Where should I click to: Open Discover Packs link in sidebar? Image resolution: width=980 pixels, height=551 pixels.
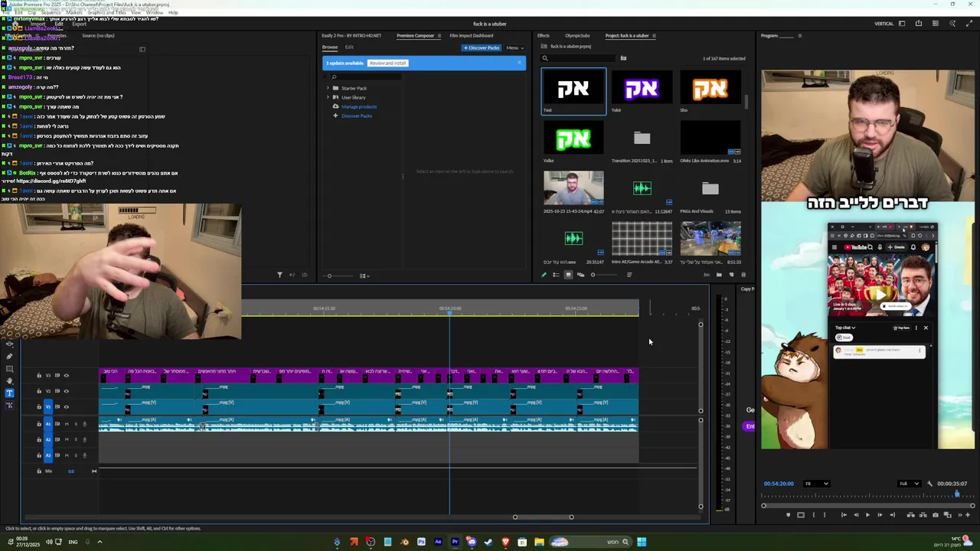pyautogui.click(x=357, y=116)
